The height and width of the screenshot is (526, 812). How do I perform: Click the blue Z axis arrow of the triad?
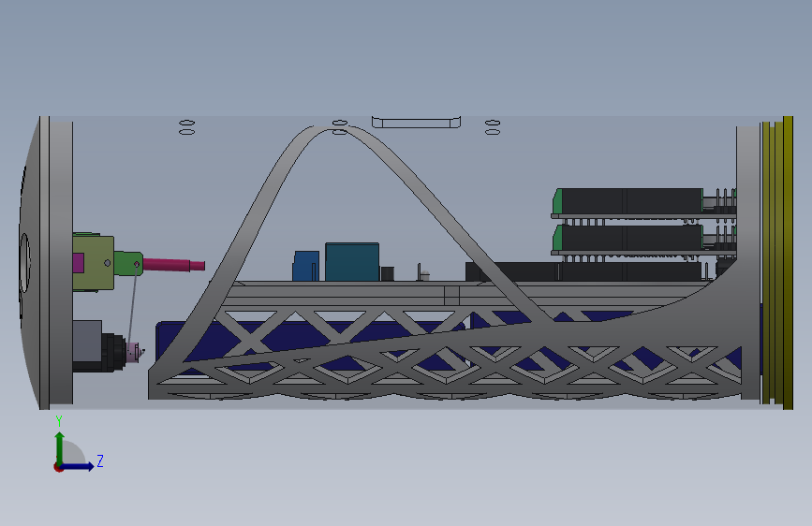(78, 466)
